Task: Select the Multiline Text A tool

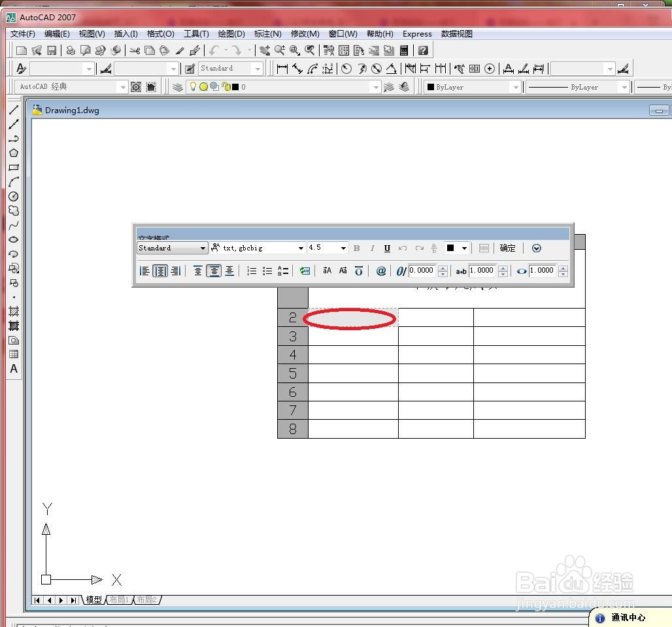Action: point(14,369)
